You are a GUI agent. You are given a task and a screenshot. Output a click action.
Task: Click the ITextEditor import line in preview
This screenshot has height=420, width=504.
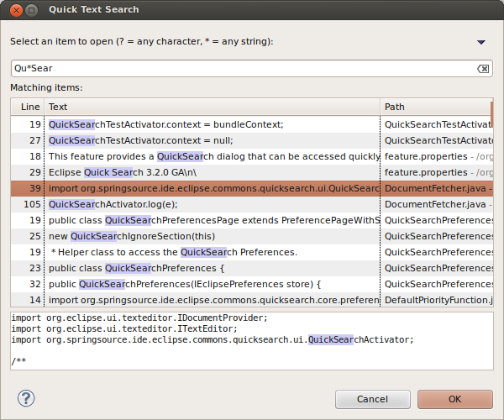click(124, 328)
